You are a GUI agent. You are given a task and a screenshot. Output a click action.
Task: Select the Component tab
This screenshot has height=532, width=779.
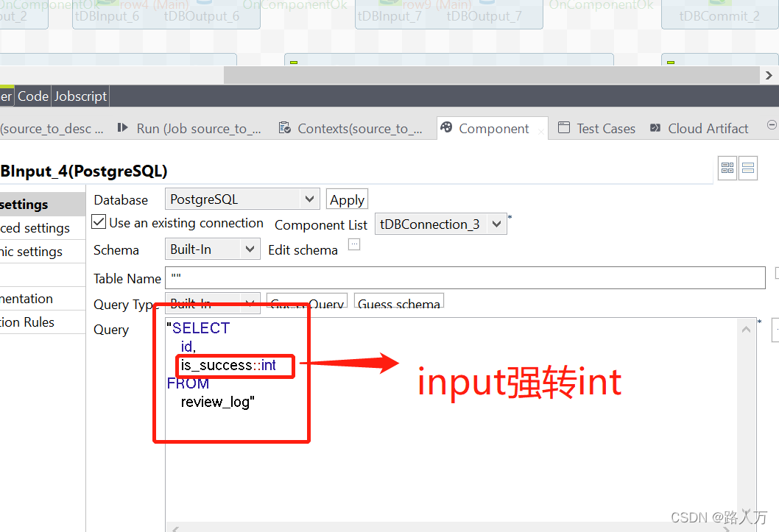tap(494, 129)
